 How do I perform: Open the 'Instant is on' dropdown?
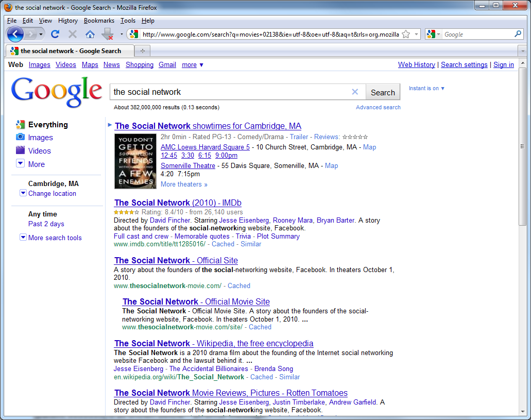click(x=426, y=88)
